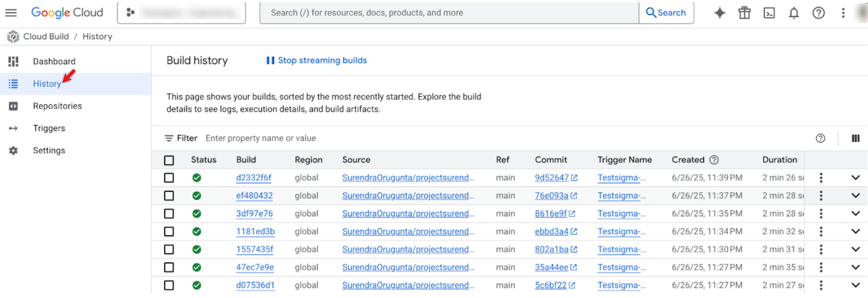Open actions menu for build d07536d1
Image resolution: width=868 pixels, height=298 pixels.
coord(821,285)
